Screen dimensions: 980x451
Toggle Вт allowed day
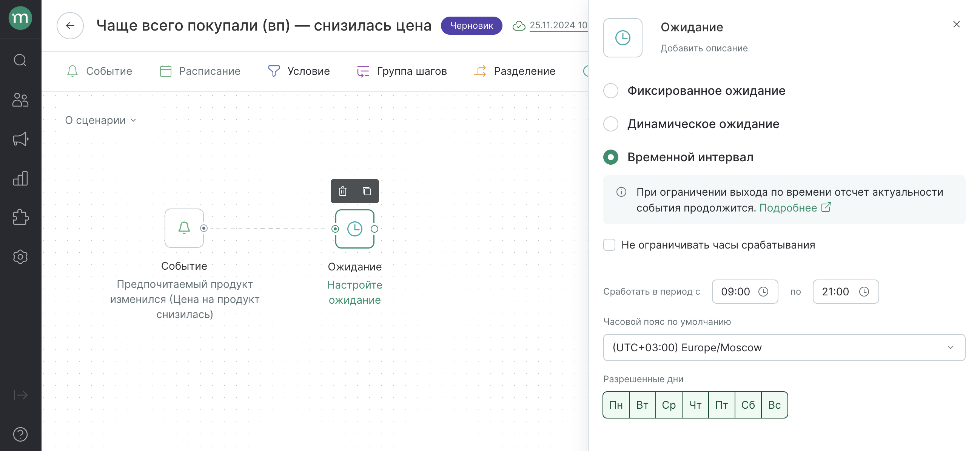pos(643,405)
